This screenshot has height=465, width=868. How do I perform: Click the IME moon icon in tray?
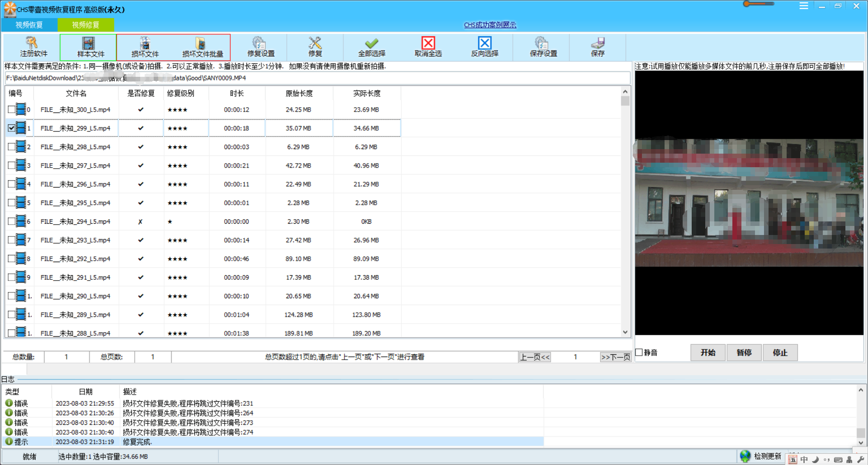click(x=816, y=460)
